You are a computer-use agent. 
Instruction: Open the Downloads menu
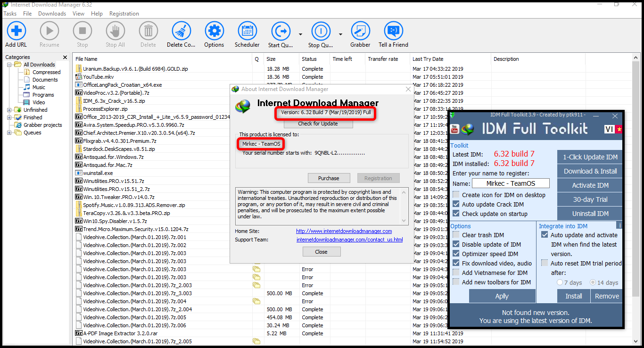coord(52,14)
